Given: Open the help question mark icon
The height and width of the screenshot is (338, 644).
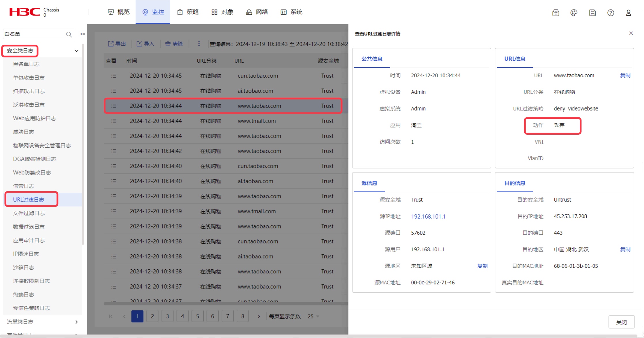Looking at the screenshot, I should 611,13.
